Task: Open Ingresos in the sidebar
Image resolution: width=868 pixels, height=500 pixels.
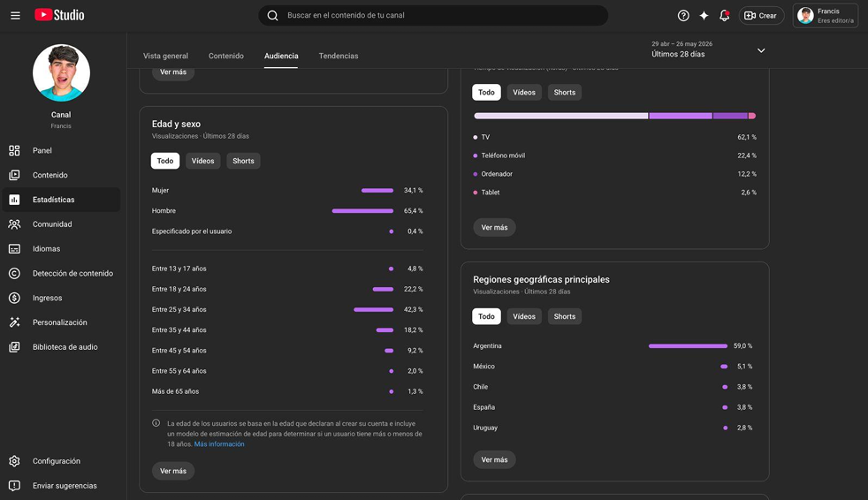Action: click(x=61, y=298)
